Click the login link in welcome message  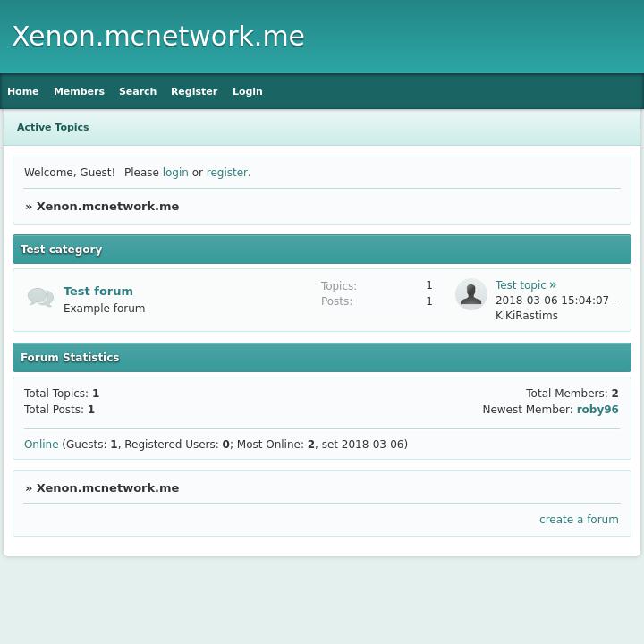coord(175,173)
